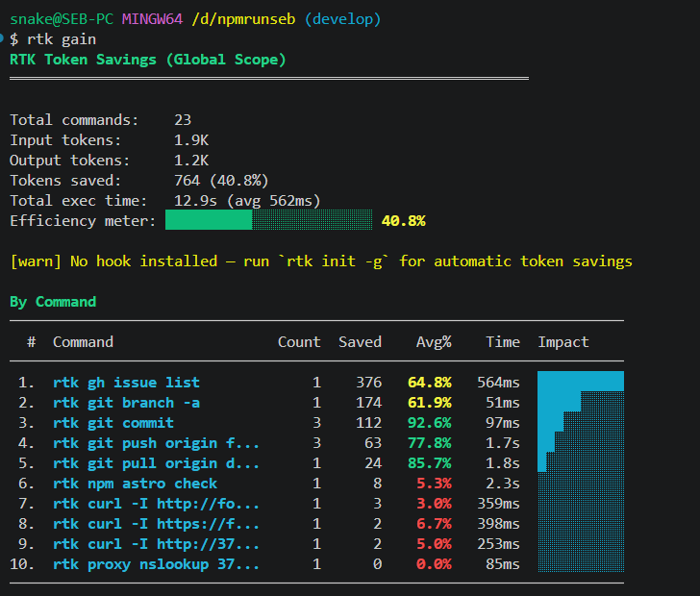Click the yellow warn hook message
This screenshot has width=700, height=596.
(321, 261)
